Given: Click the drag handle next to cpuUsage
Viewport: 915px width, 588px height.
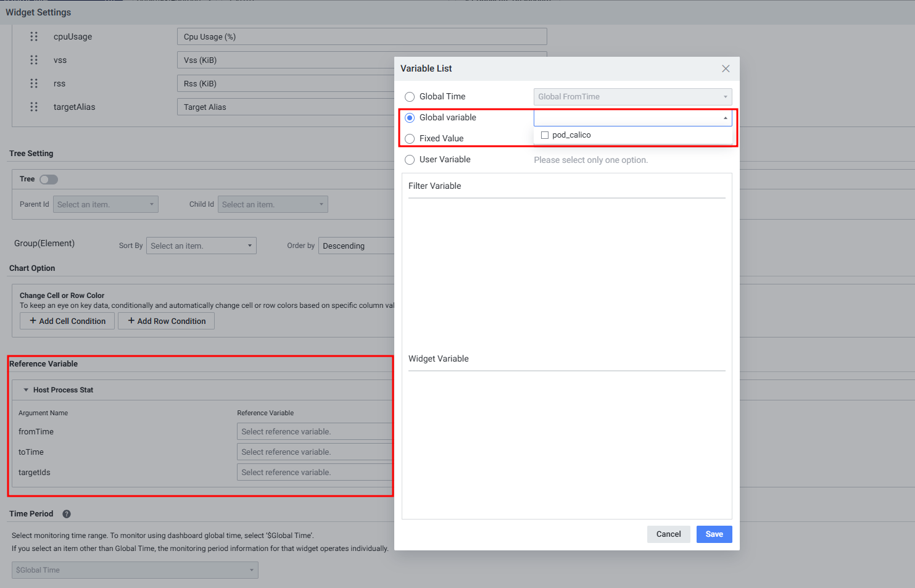Looking at the screenshot, I should coord(34,36).
